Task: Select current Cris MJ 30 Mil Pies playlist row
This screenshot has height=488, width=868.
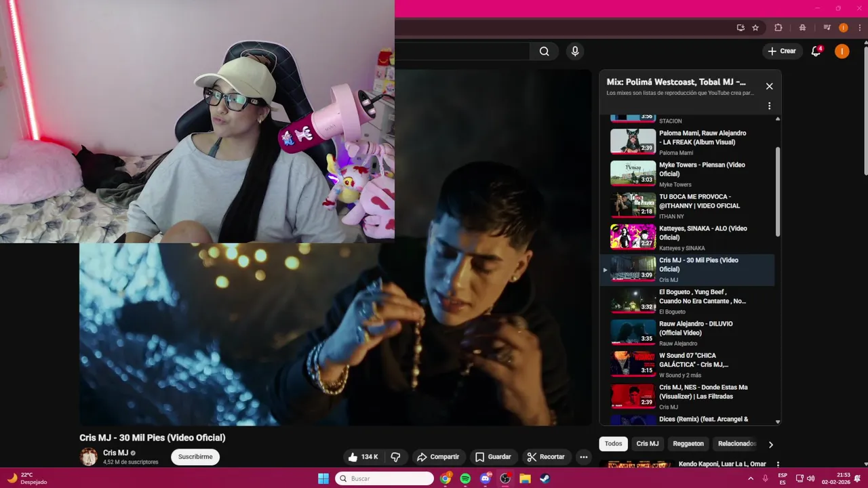Action: click(688, 269)
